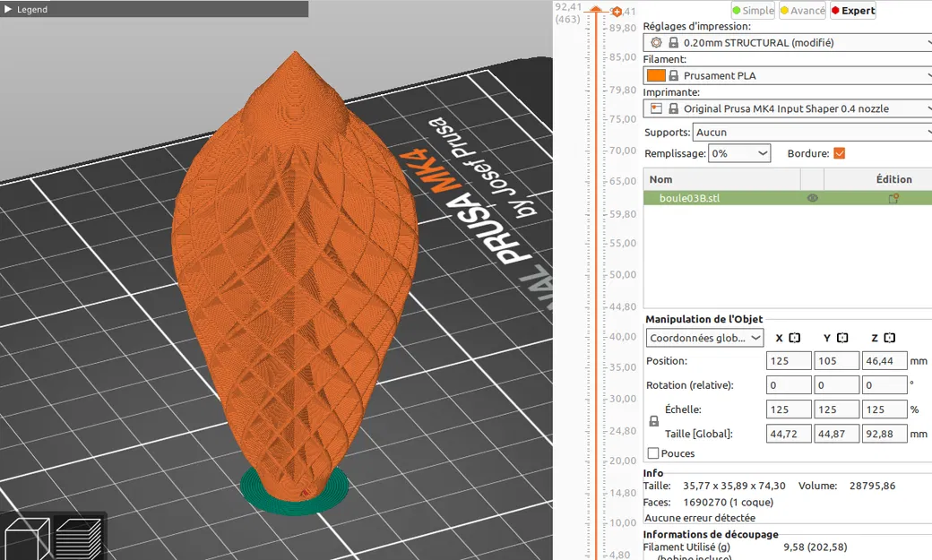The image size is (932, 560).
Task: Click the lock icon beside Original Prusa MK4
Action: click(673, 108)
